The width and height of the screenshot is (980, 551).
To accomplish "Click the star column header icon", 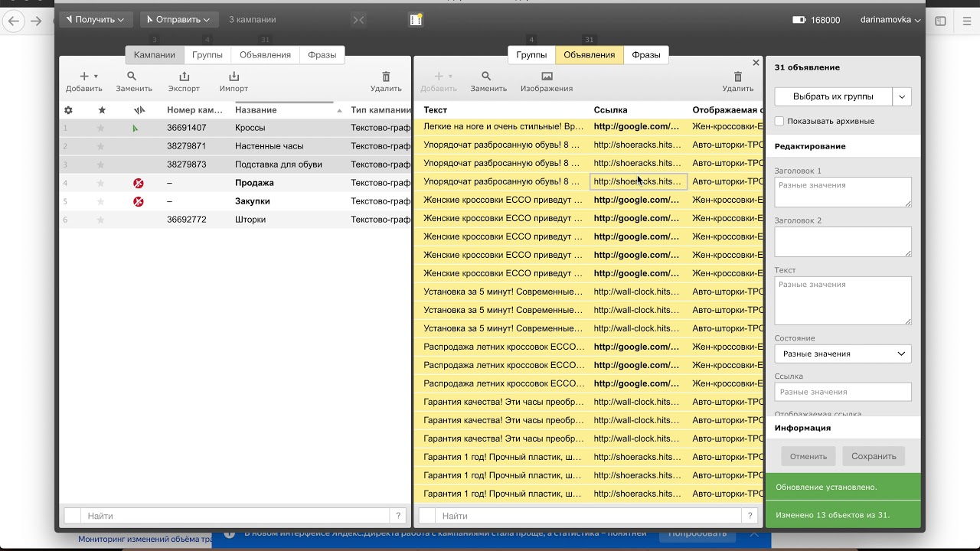I will (x=102, y=110).
